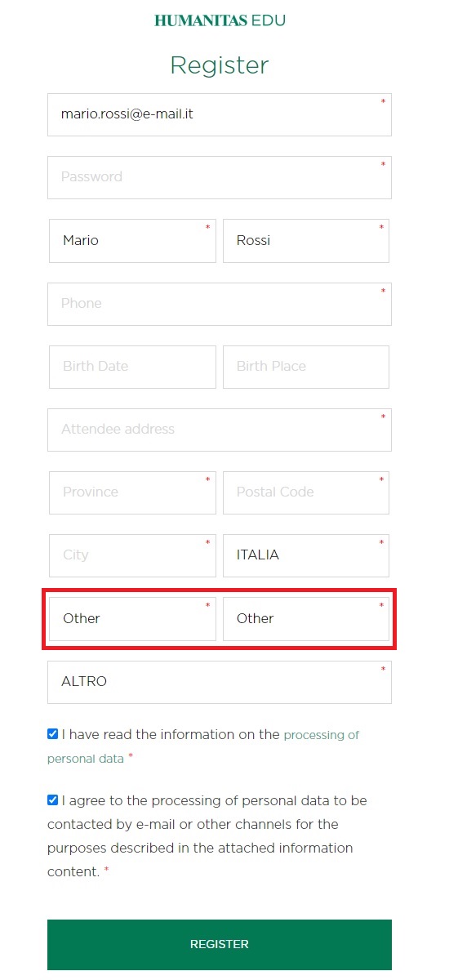
Task: Expand the ALTRO dropdown
Action: coord(220,682)
